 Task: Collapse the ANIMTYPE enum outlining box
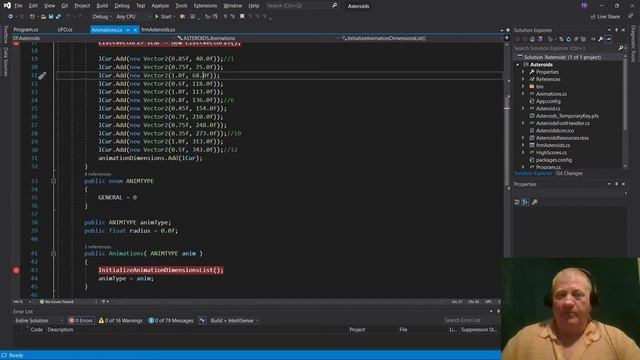coord(53,181)
